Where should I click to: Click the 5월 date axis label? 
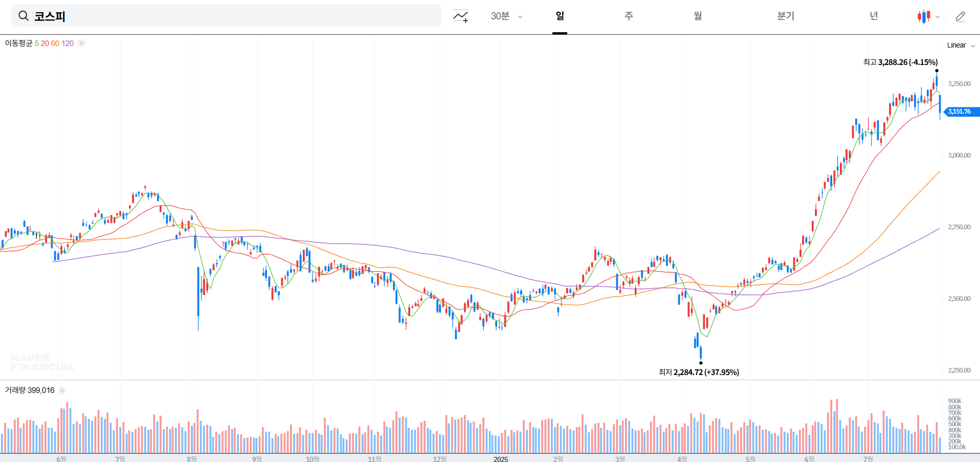coord(750,459)
